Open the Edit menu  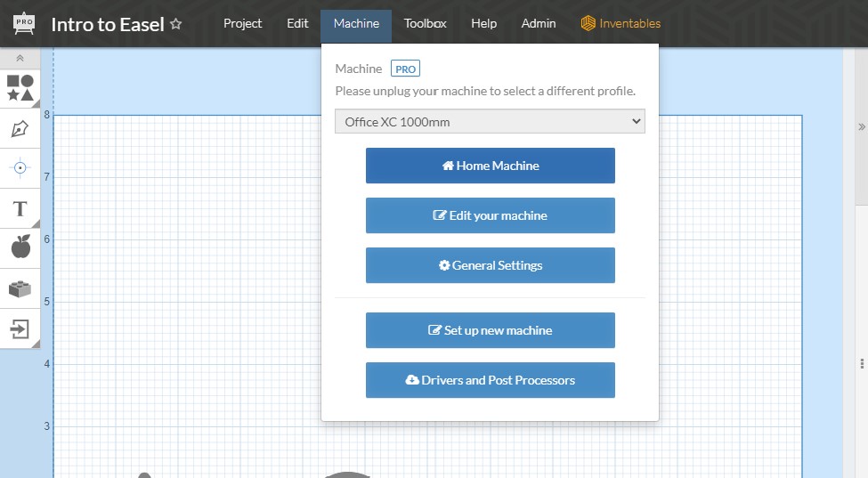[x=297, y=23]
